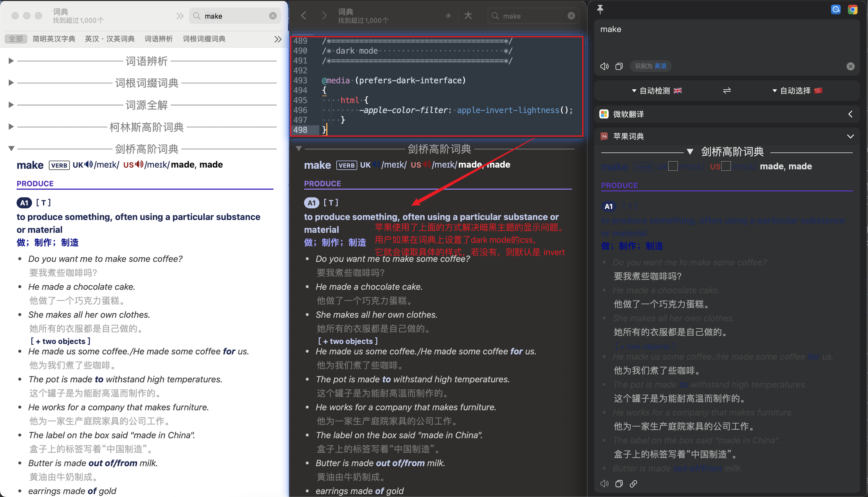Expand the 词源全解 section
The height and width of the screenshot is (497, 868).
click(x=11, y=105)
